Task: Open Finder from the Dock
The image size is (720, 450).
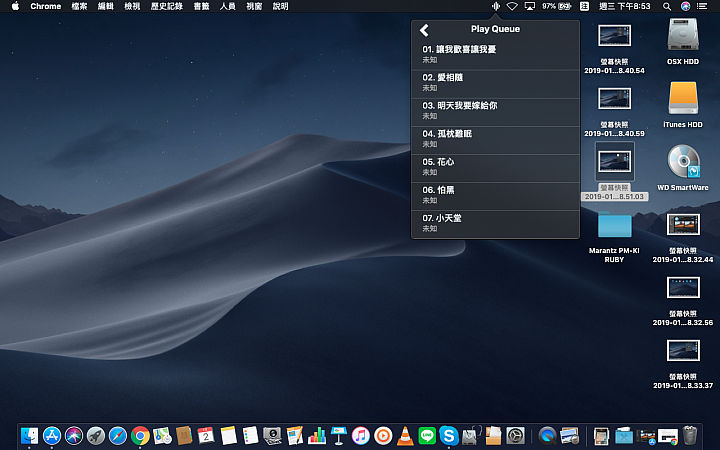Action: click(29, 435)
